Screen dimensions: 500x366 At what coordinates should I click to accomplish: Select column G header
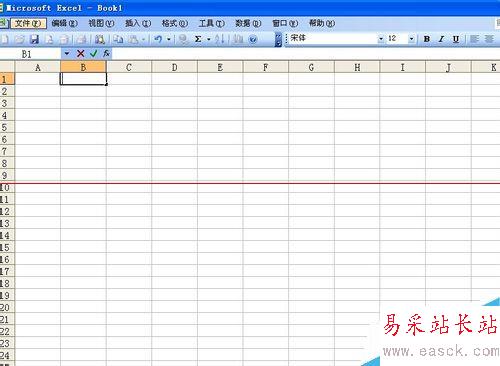(311, 67)
